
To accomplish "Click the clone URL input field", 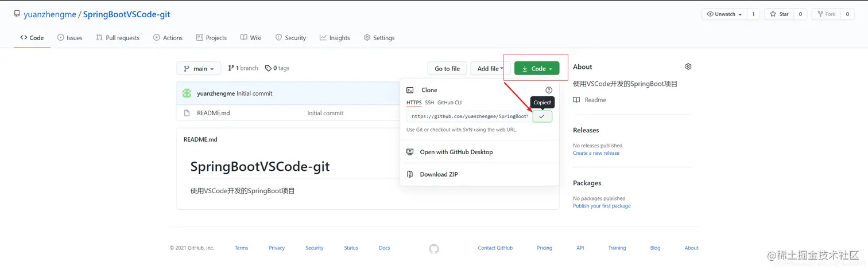I will click(470, 116).
